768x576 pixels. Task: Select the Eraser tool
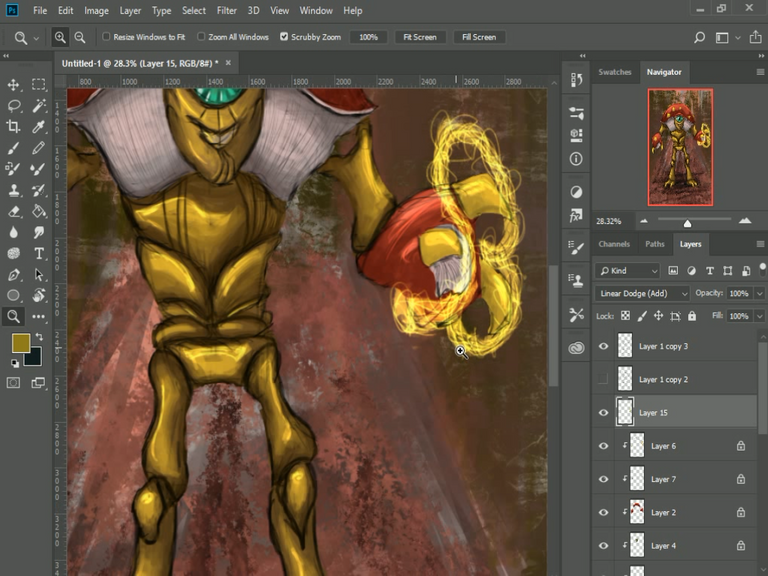coord(13,211)
